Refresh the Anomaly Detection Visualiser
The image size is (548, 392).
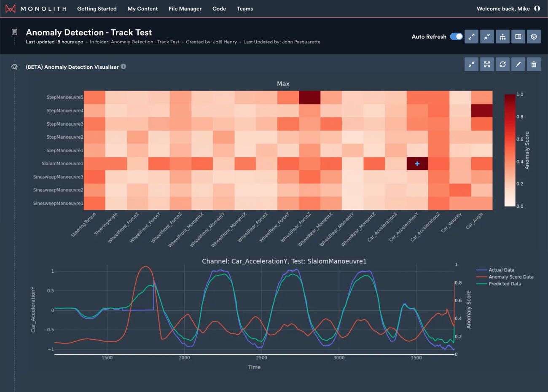tap(502, 64)
